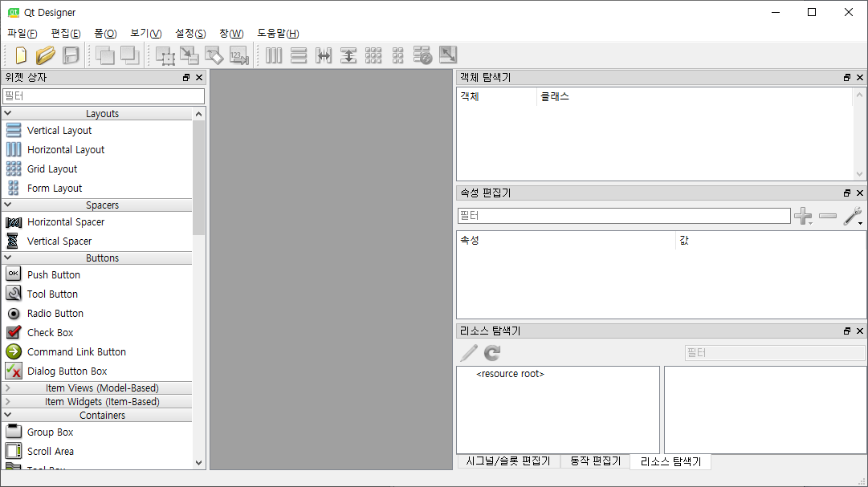Switch to the 동작 편집기 tab

[x=596, y=461]
